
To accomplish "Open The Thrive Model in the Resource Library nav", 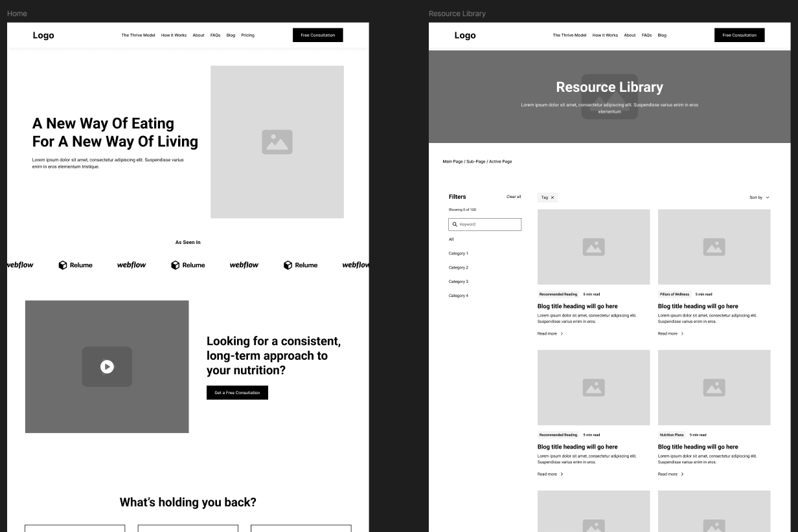I will coord(569,36).
